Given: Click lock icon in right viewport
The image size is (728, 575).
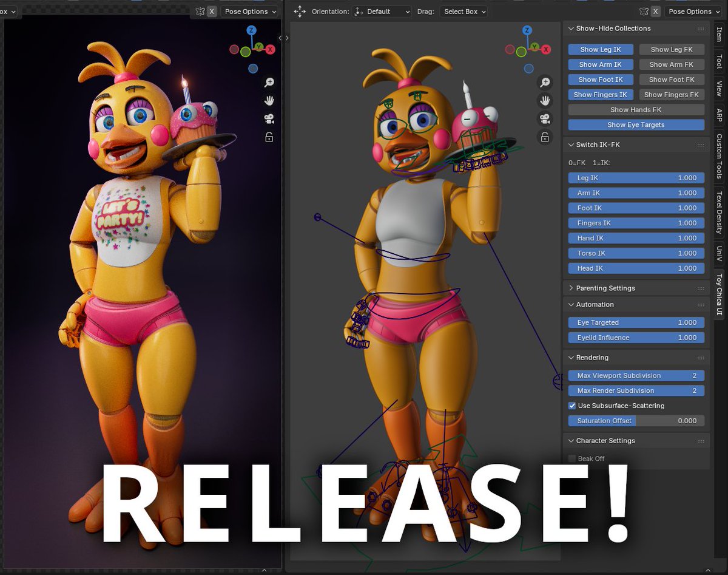Looking at the screenshot, I should pyautogui.click(x=545, y=137).
